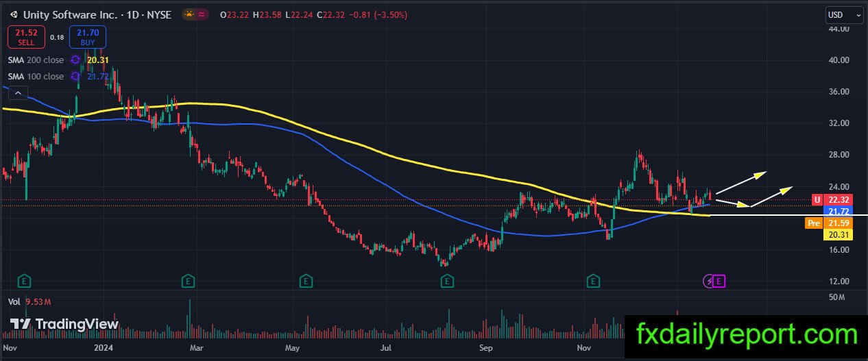The height and width of the screenshot is (361, 868).
Task: Click the sun market status icon
Action: pos(188,14)
